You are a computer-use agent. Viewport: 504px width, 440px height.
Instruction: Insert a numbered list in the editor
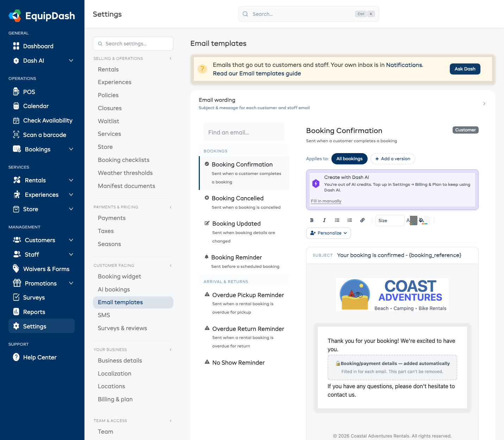tap(349, 220)
